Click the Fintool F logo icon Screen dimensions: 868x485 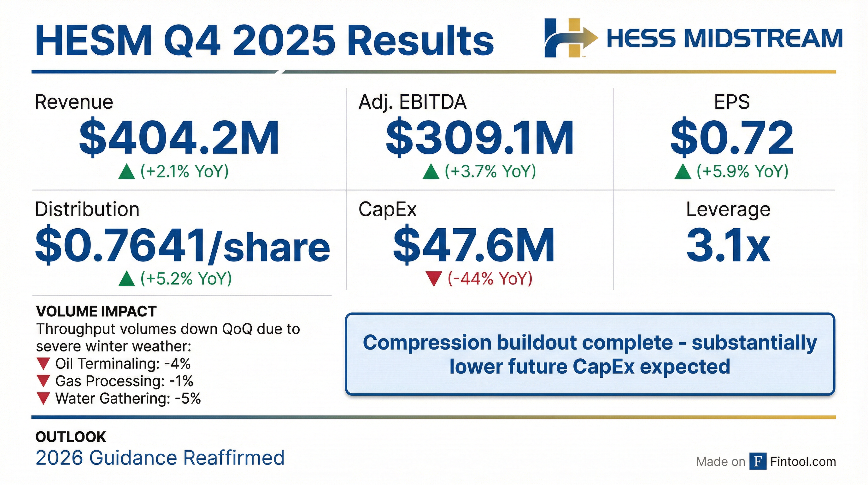(758, 461)
